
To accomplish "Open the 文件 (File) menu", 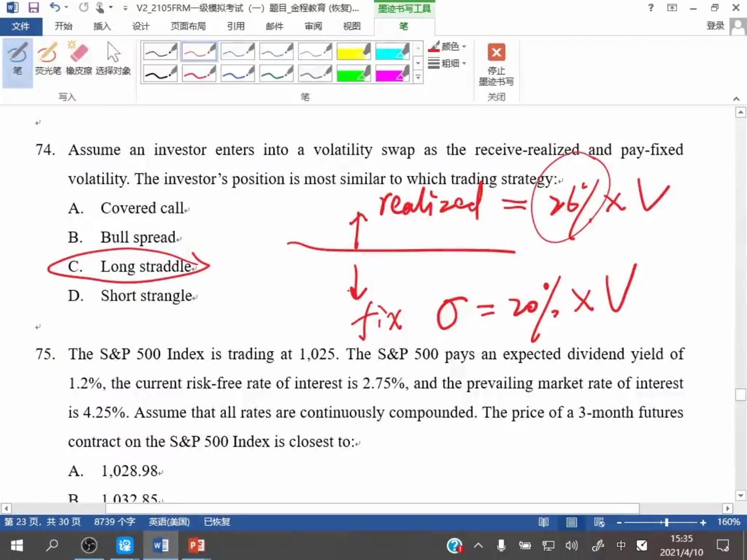I will [x=21, y=26].
